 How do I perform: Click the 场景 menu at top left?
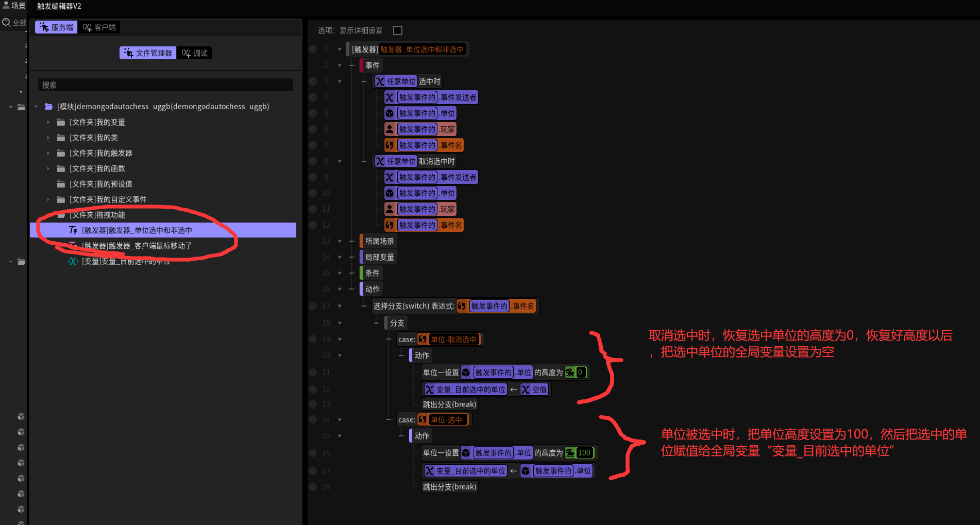click(x=14, y=6)
